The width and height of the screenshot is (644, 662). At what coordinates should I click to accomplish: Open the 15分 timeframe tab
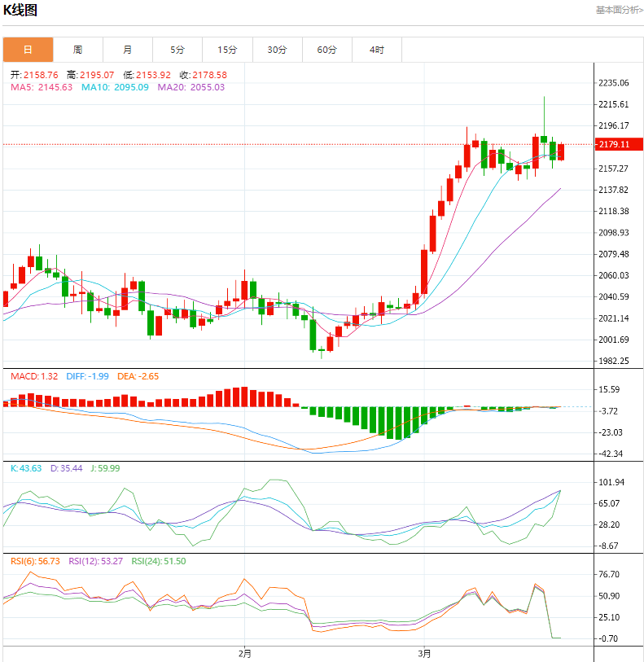pos(228,50)
